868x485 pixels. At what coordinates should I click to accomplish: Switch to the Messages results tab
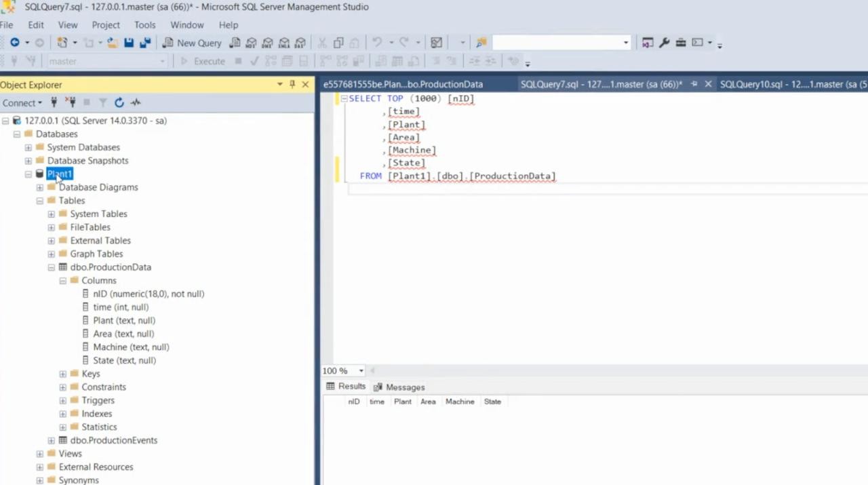click(x=399, y=387)
